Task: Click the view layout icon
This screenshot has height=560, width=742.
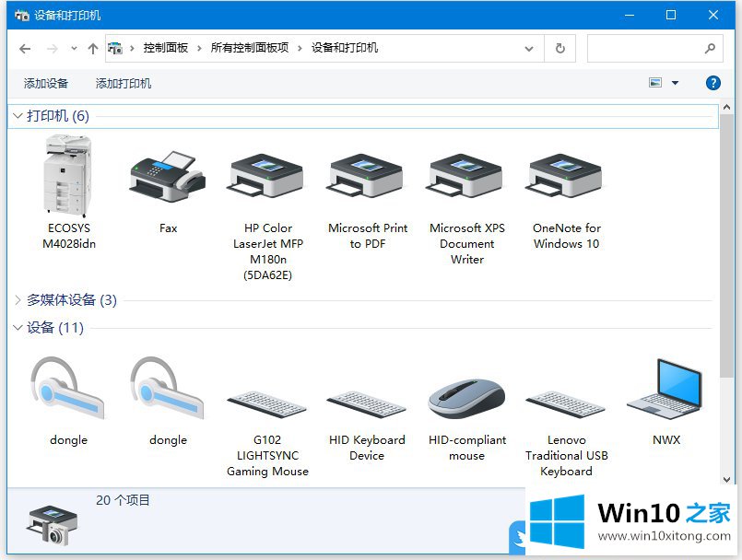Action: 655,83
